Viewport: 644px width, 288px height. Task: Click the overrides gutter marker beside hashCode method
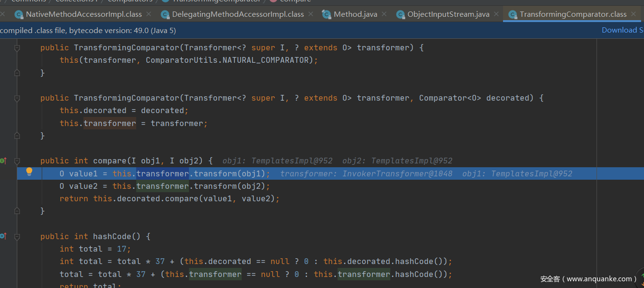[x=3, y=236]
